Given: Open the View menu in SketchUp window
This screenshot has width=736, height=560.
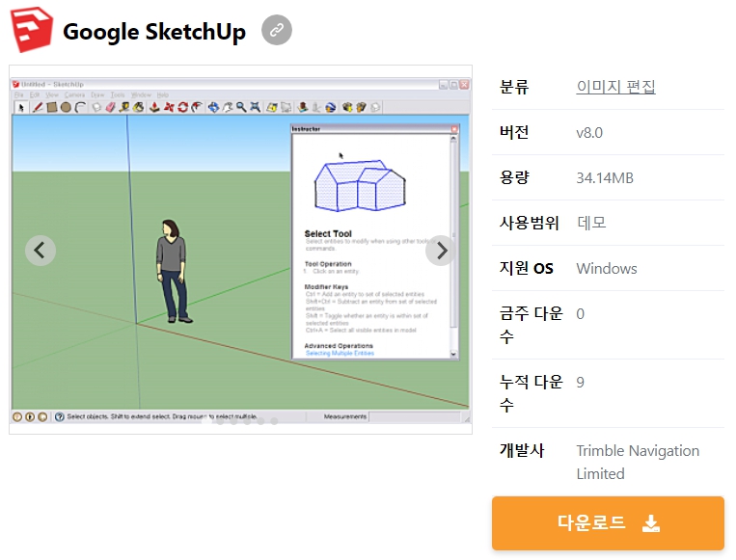Looking at the screenshot, I should click(52, 94).
